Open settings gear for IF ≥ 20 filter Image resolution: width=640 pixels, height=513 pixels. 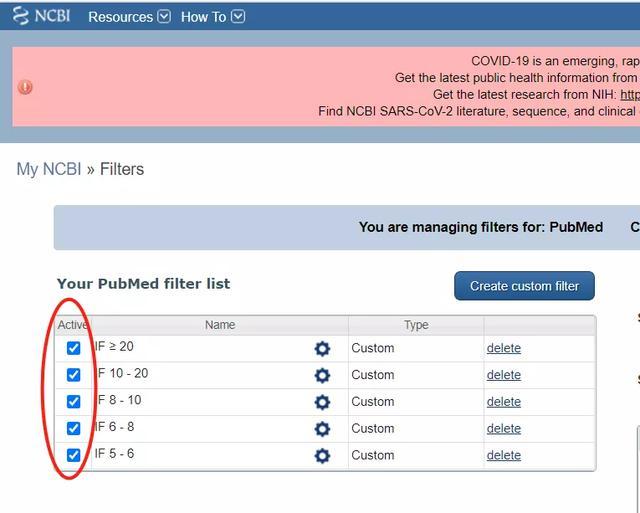pos(322,349)
